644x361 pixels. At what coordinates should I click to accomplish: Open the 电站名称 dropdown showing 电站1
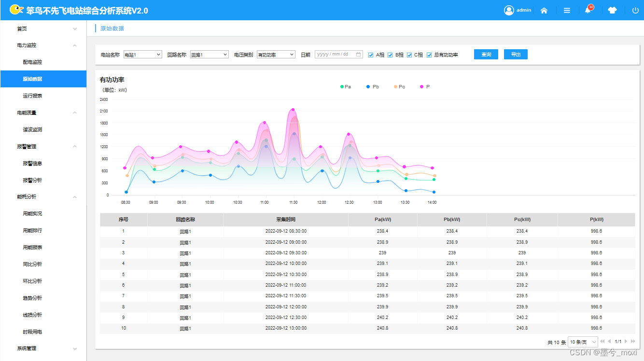143,55
